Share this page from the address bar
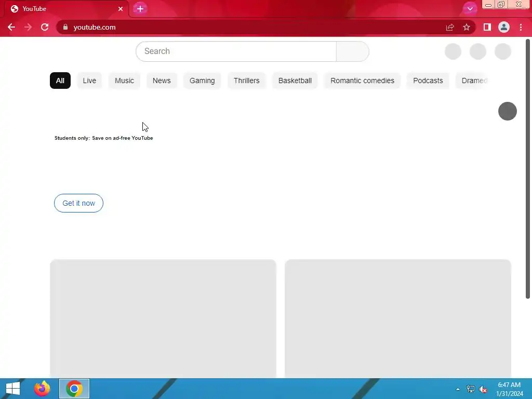 pyautogui.click(x=450, y=27)
